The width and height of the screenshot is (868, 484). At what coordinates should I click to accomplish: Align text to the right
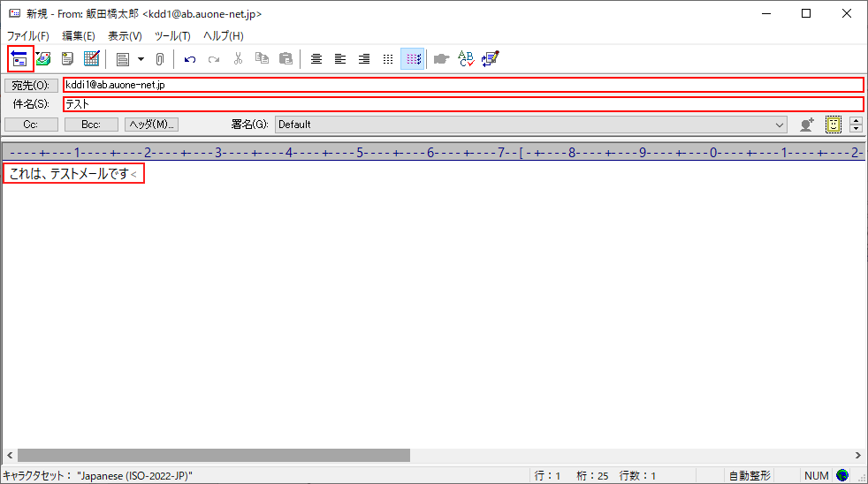pyautogui.click(x=363, y=59)
